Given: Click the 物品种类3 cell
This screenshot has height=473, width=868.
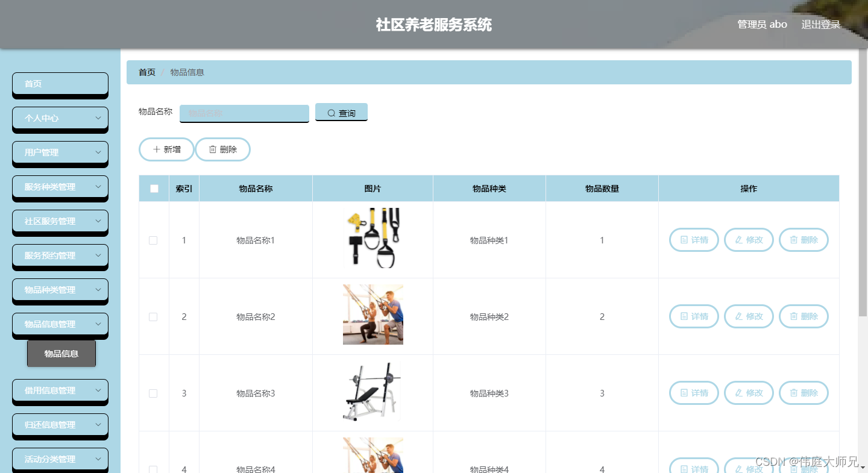Looking at the screenshot, I should point(489,393).
